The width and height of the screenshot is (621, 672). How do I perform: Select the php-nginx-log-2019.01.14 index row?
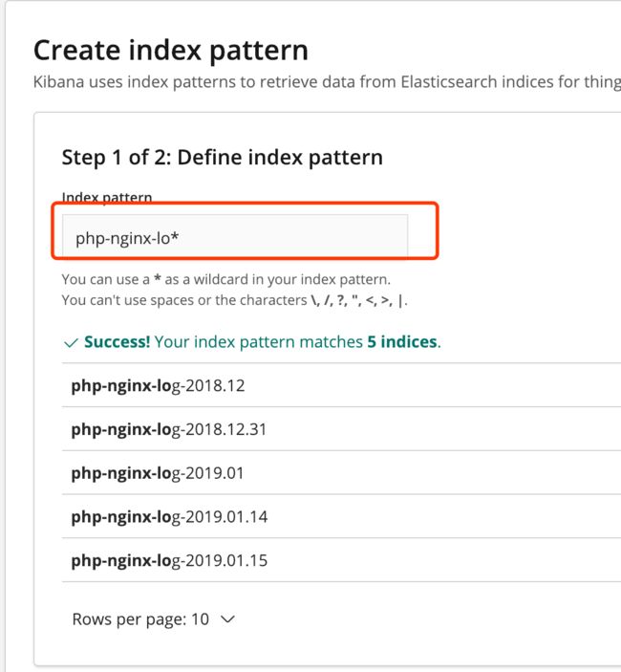pyautogui.click(x=341, y=516)
